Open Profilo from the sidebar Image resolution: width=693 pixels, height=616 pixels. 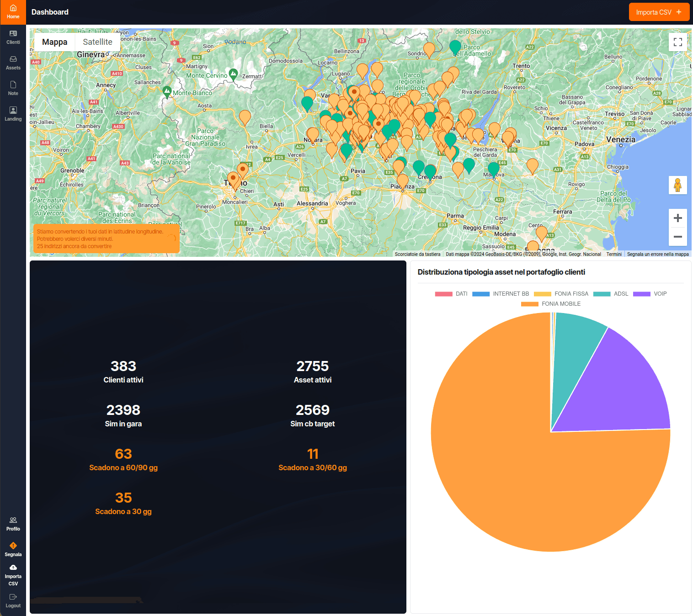[13, 520]
